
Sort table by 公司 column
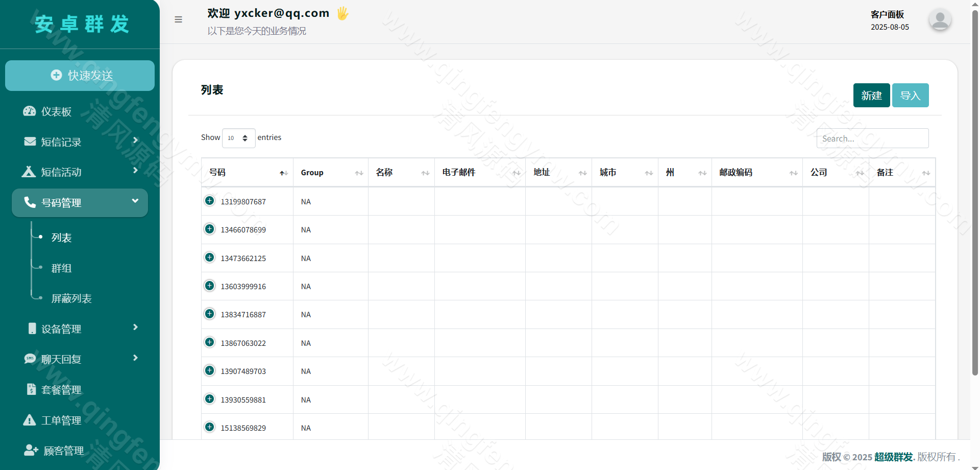coord(836,173)
